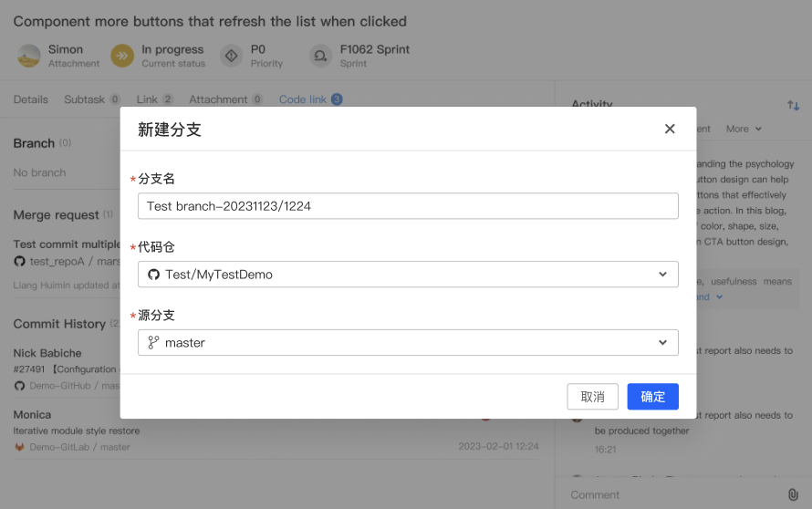The width and height of the screenshot is (812, 509).
Task: Click the 16:21 activity timestamp
Action: [606, 450]
